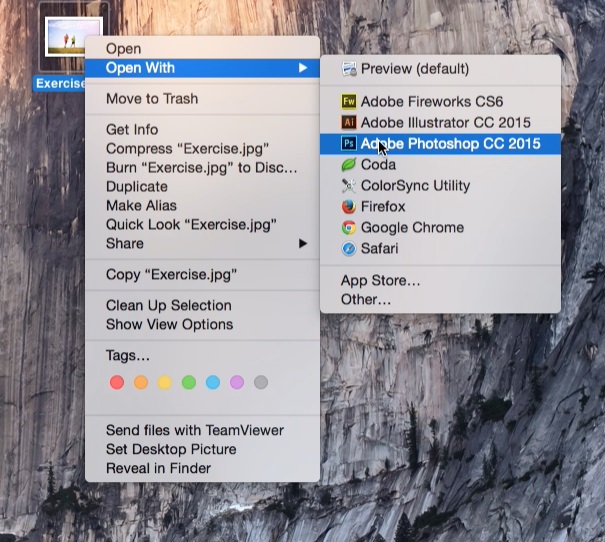Apply the red tag color

coord(117,382)
